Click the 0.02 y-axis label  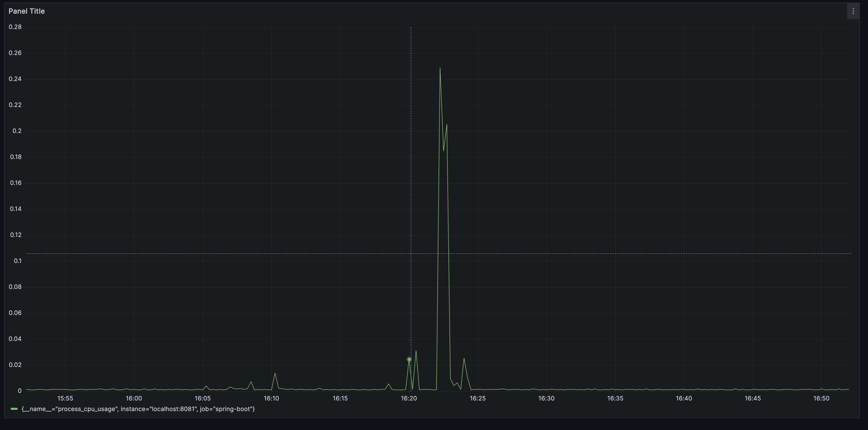coord(15,365)
